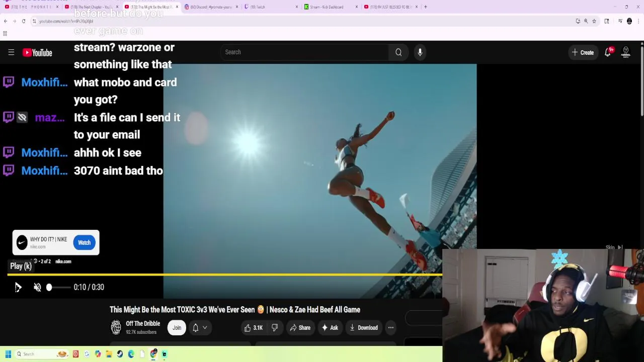Open Microsoft Edge from the taskbar
Image resolution: width=644 pixels, height=362 pixels.
[131, 354]
